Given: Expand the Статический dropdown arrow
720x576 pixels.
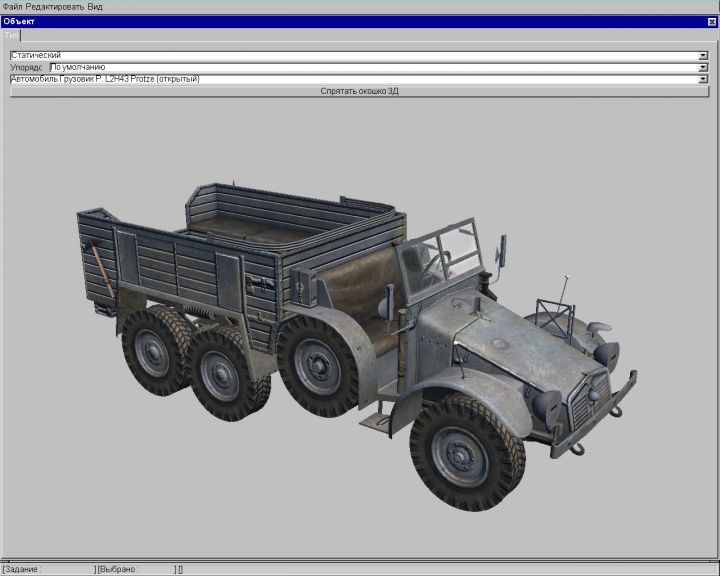Looking at the screenshot, I should tap(703, 55).
